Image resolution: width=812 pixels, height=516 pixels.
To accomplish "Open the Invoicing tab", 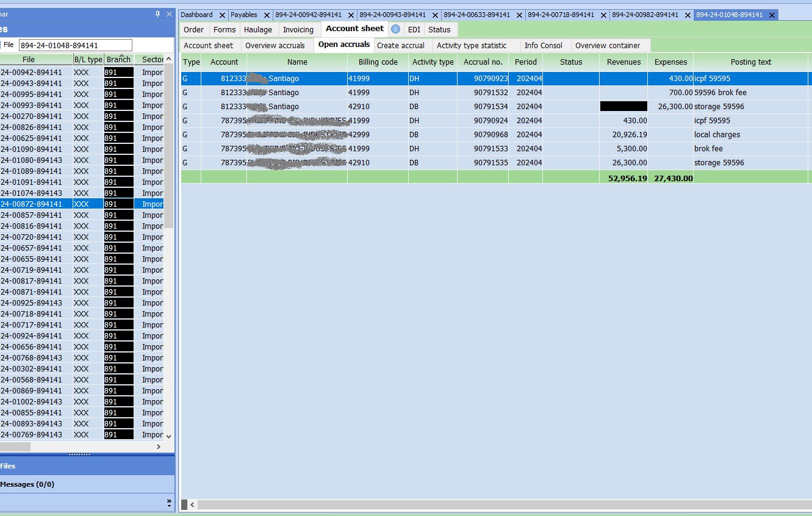I will (x=298, y=29).
